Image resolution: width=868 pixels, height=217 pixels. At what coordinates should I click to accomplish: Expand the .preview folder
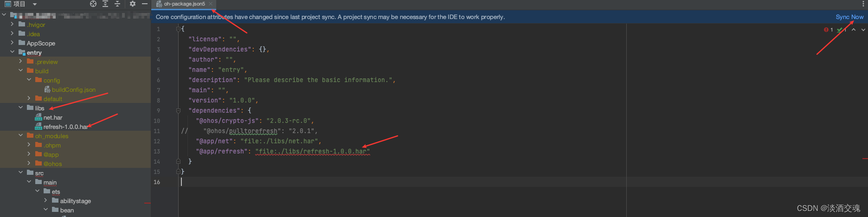point(20,61)
